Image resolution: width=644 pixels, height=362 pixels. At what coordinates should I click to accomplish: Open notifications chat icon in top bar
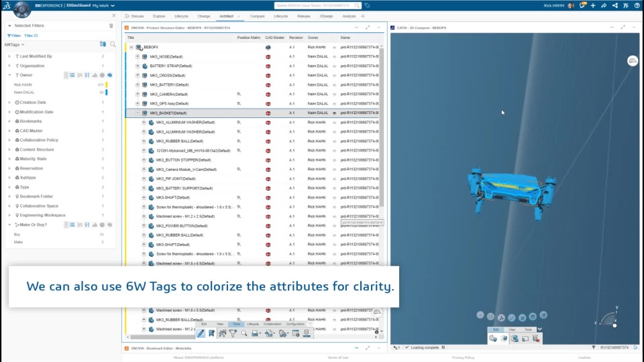pyautogui.click(x=582, y=6)
